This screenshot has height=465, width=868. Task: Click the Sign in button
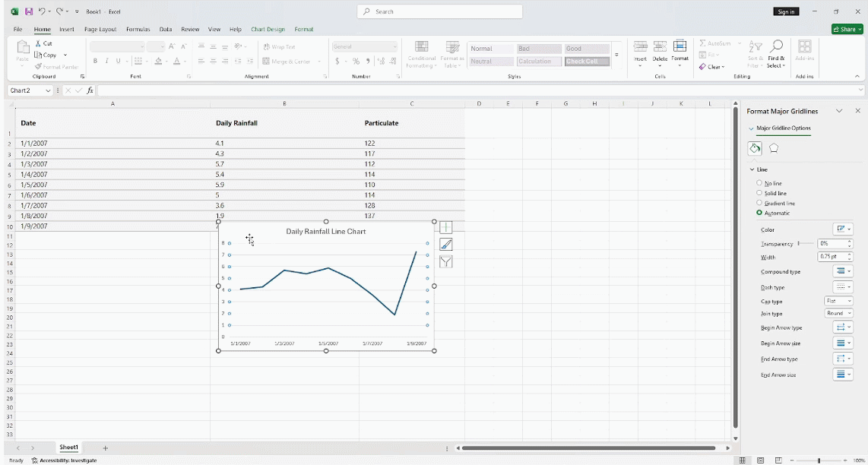point(786,11)
